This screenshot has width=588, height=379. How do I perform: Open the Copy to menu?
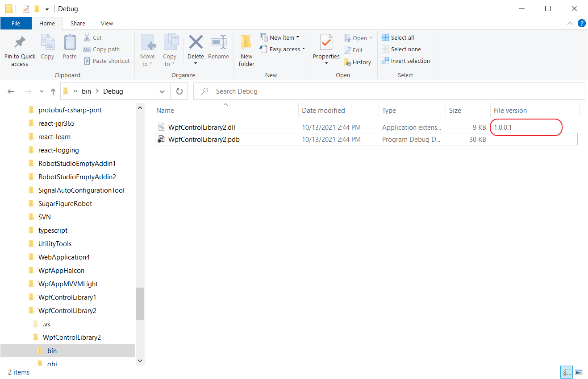coord(170,50)
